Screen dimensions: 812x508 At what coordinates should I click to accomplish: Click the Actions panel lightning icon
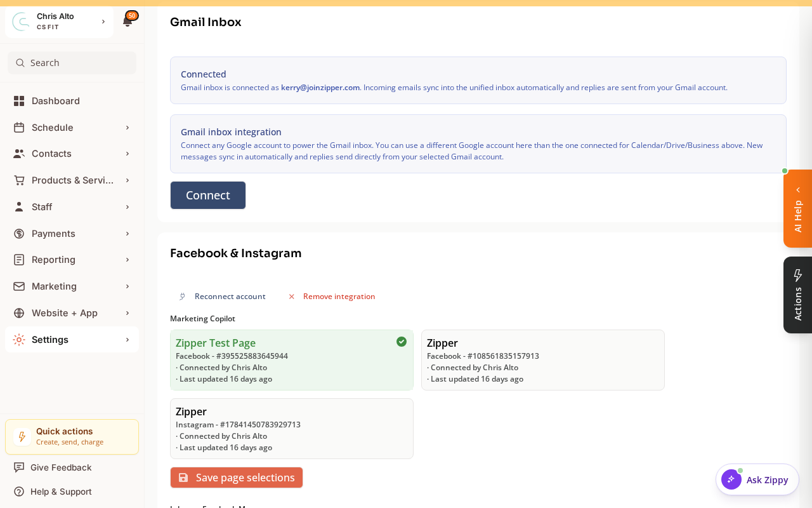(798, 275)
